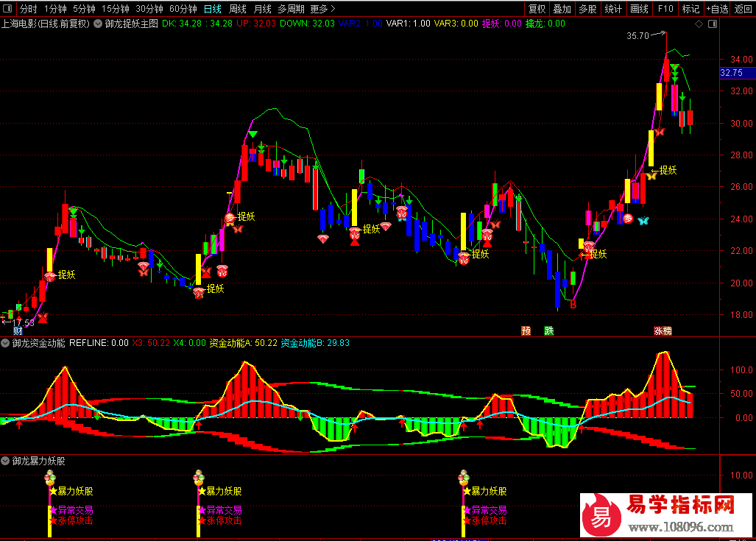Click the 财 marker at chart bottom-left

(x=18, y=330)
